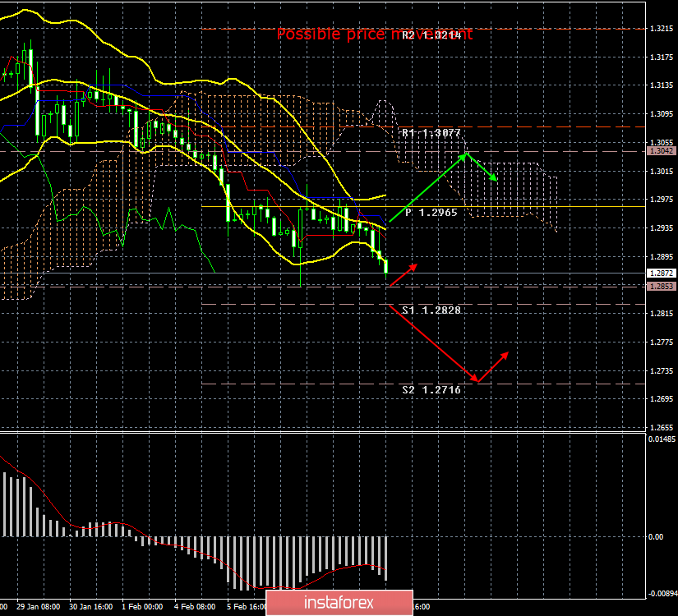Click the 1.2815 price axis value
The image size is (678, 616).
662,314
